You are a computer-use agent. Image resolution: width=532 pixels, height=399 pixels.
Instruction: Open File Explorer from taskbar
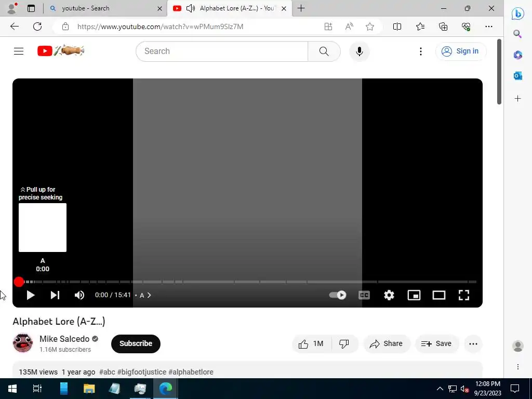pyautogui.click(x=89, y=389)
